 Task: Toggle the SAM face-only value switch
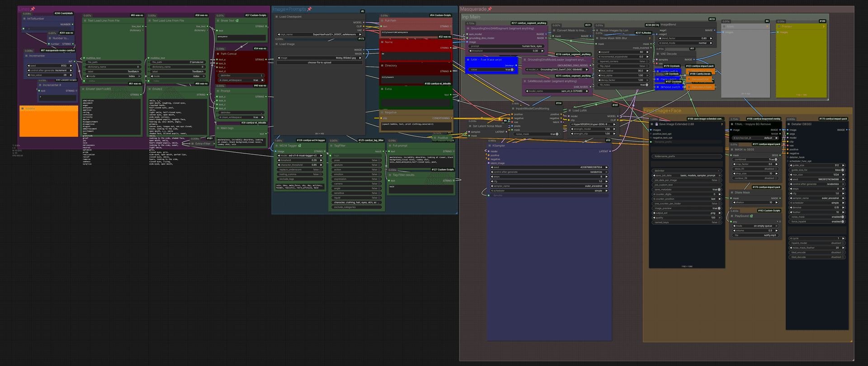[491, 70]
